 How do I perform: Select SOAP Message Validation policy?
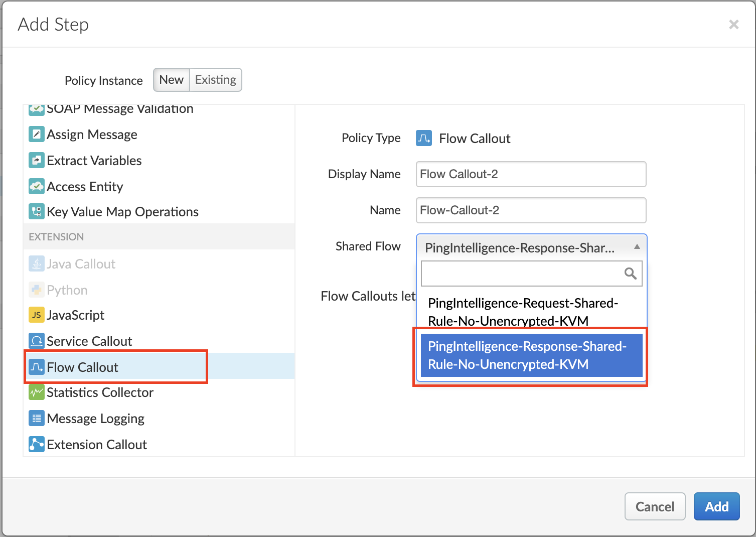tap(119, 109)
